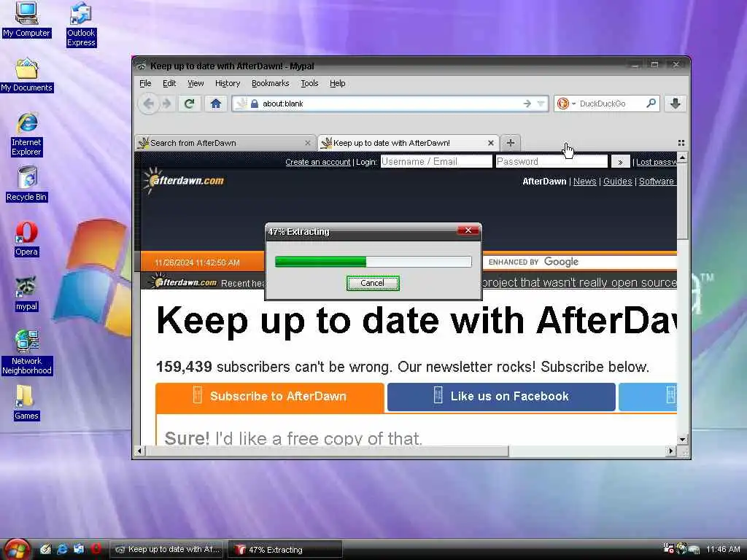Open the Help menu
This screenshot has height=560, width=747.
click(x=337, y=83)
